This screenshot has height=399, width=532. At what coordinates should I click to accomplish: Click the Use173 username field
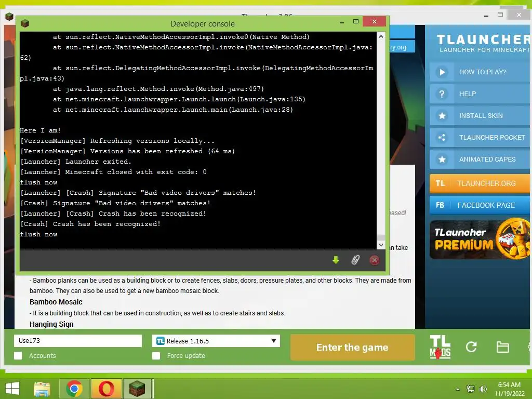coord(78,341)
